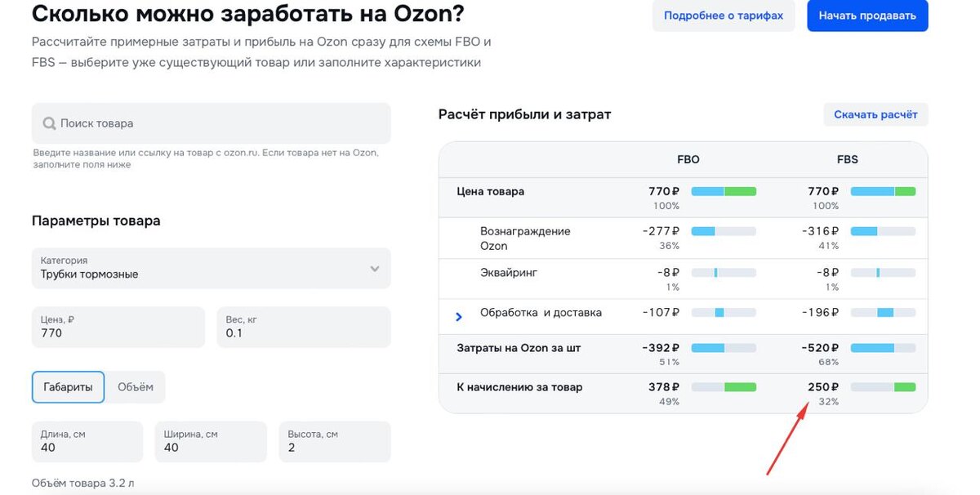Screen dimensions: 980x495
Task: Click the FBO Вознаграждение Ozon bar
Action: 724,231
